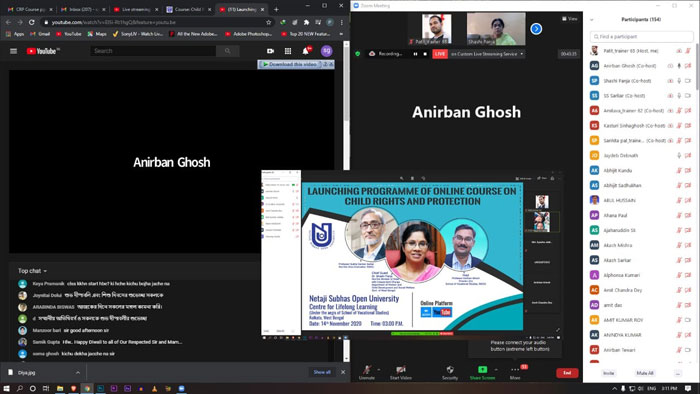Toggle Unmute microphone in Zoom toolbar
Image resolution: width=700 pixels, height=394 pixels.
[x=367, y=372]
